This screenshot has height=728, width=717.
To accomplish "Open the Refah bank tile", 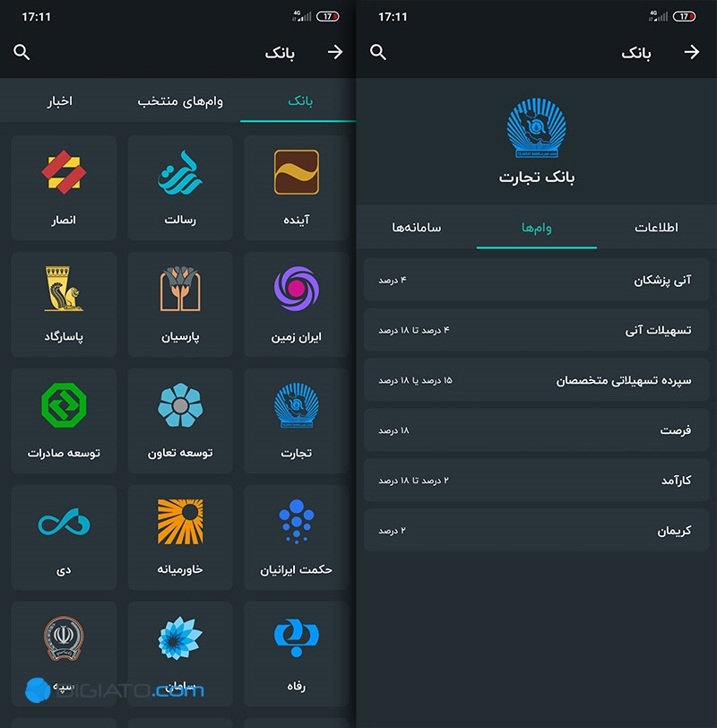I will (x=296, y=654).
